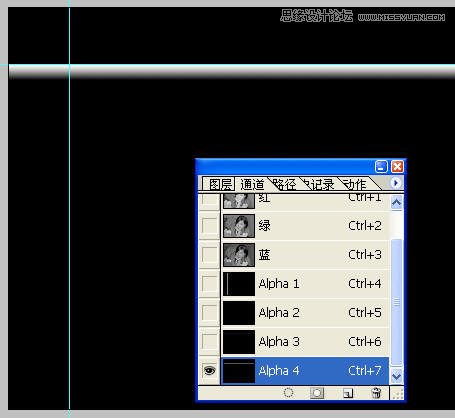This screenshot has width=455, height=418.
Task: Delete current channel trash icon
Action: pos(376,393)
